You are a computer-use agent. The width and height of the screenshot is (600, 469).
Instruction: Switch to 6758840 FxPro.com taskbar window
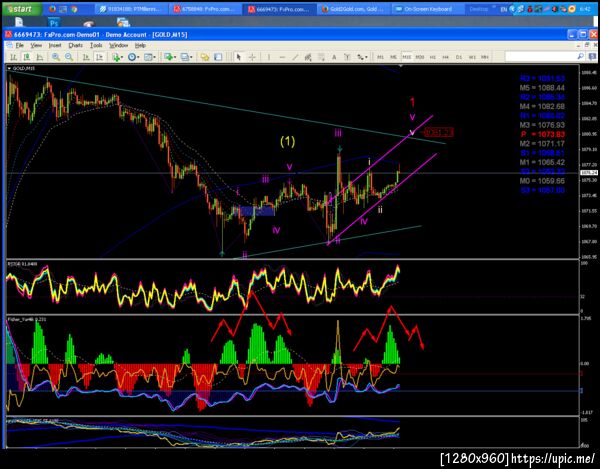(205, 9)
